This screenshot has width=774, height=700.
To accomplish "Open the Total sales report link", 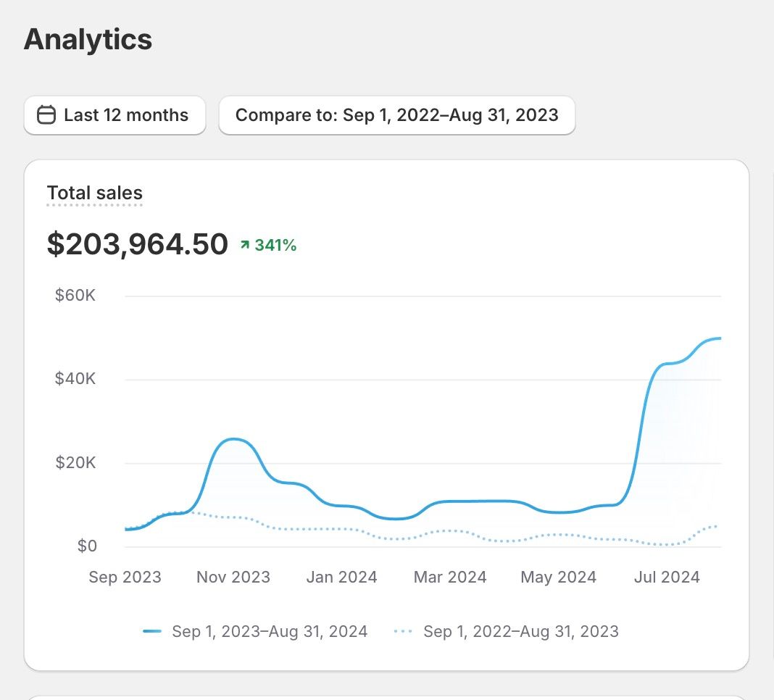I will pos(95,193).
